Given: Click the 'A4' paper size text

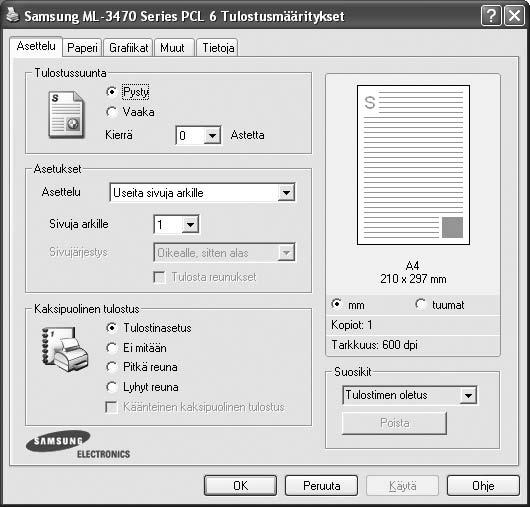Looking at the screenshot, I should pyautogui.click(x=412, y=265).
